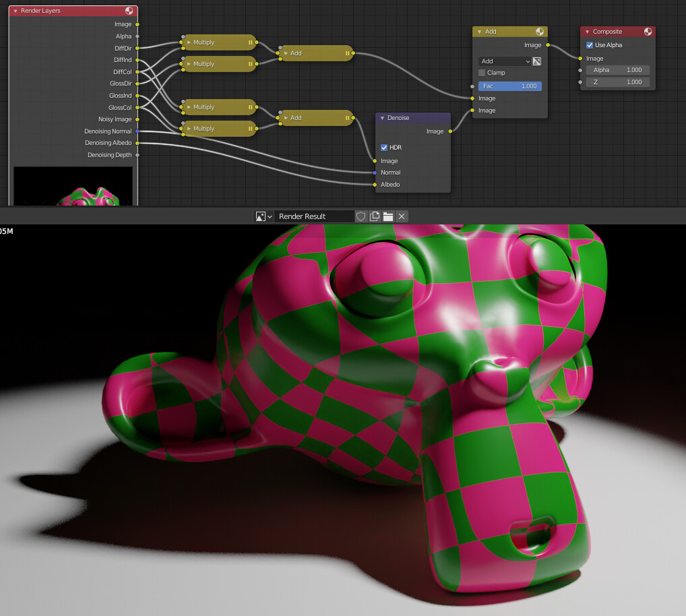Screen dimensions: 686x616
Task: Click the upper collapsed Add node hide-sockets handle
Action: coord(347,53)
